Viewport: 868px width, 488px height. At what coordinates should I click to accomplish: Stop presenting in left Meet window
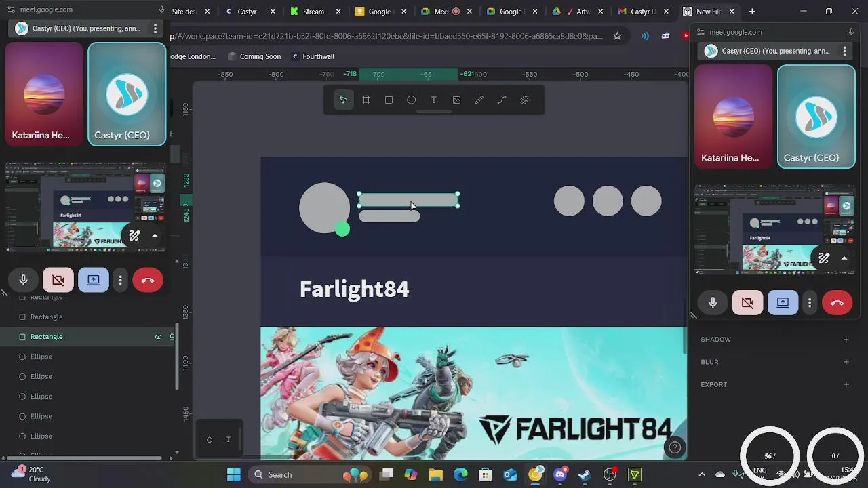(94, 280)
